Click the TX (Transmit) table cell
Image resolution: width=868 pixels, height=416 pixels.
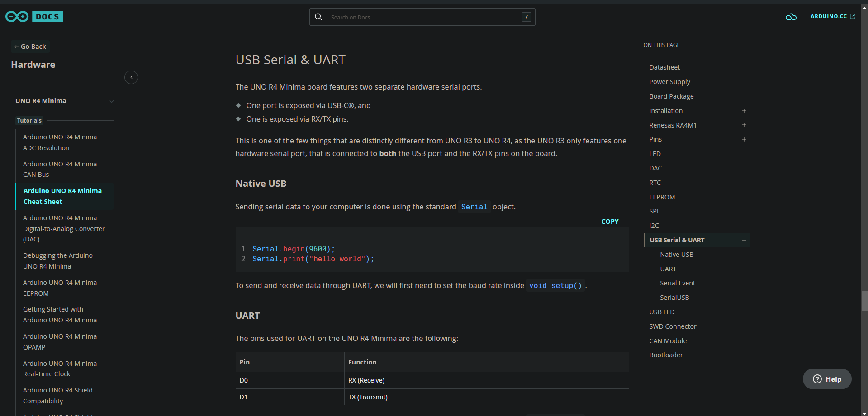click(486, 397)
